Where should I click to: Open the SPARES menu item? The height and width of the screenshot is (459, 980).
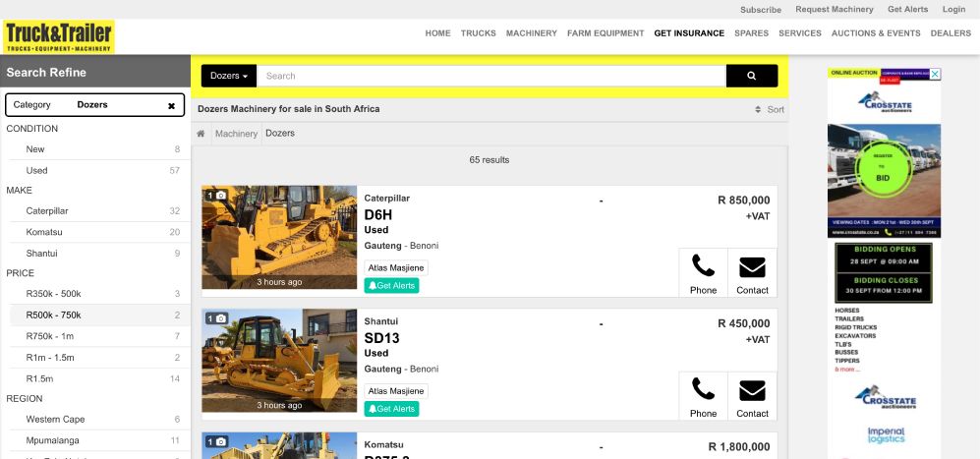(751, 33)
